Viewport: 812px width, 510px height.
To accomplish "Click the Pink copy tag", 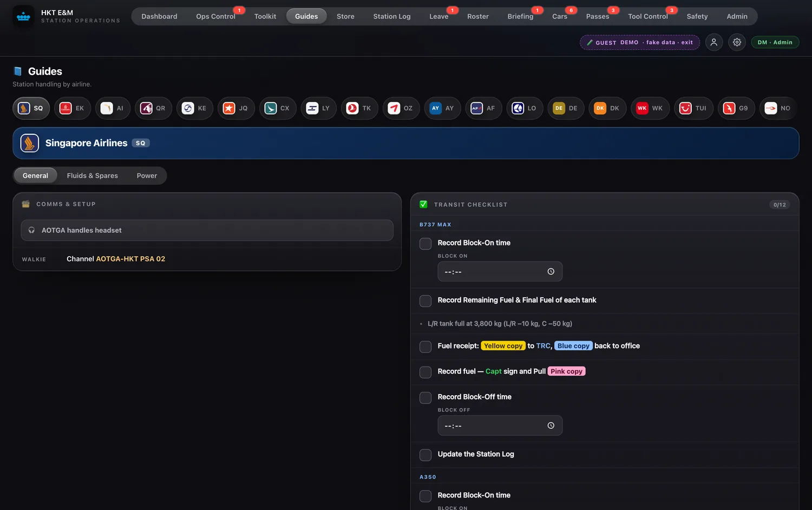I will pos(567,371).
